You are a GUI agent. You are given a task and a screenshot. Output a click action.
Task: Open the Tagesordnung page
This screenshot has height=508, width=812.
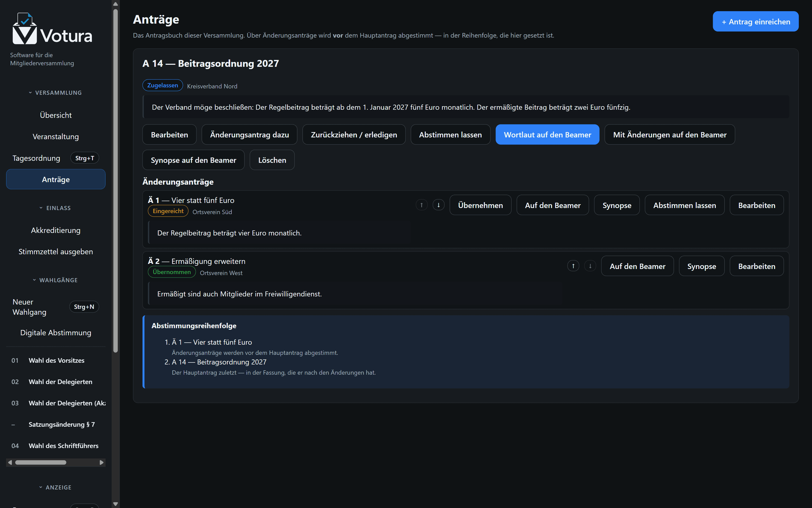[x=56, y=158]
